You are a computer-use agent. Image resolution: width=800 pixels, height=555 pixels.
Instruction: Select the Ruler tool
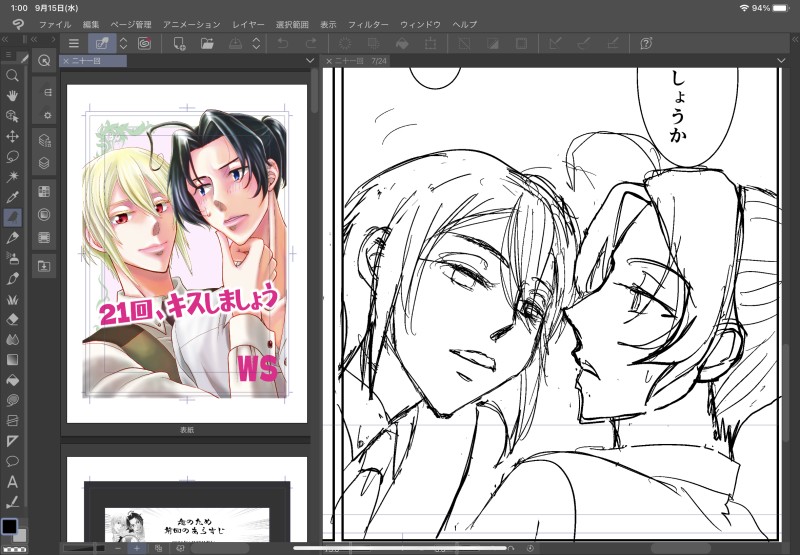(12, 441)
